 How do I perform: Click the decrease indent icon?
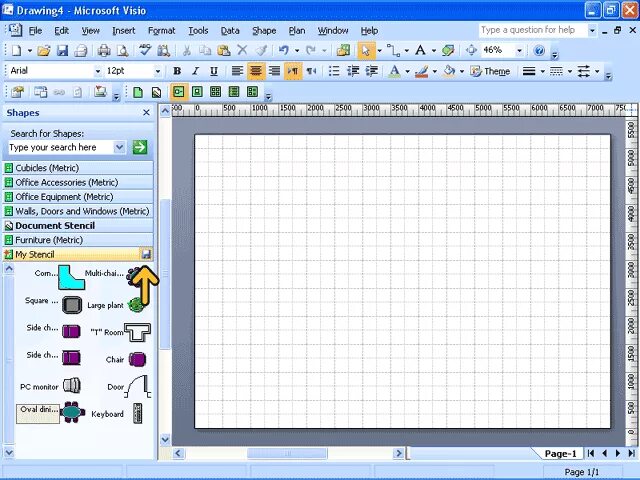(x=353, y=71)
